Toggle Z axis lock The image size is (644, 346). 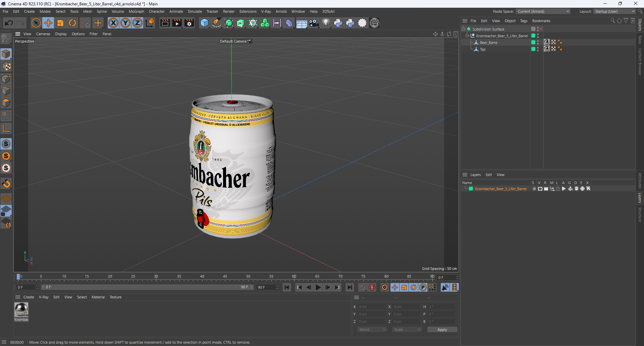[138, 23]
